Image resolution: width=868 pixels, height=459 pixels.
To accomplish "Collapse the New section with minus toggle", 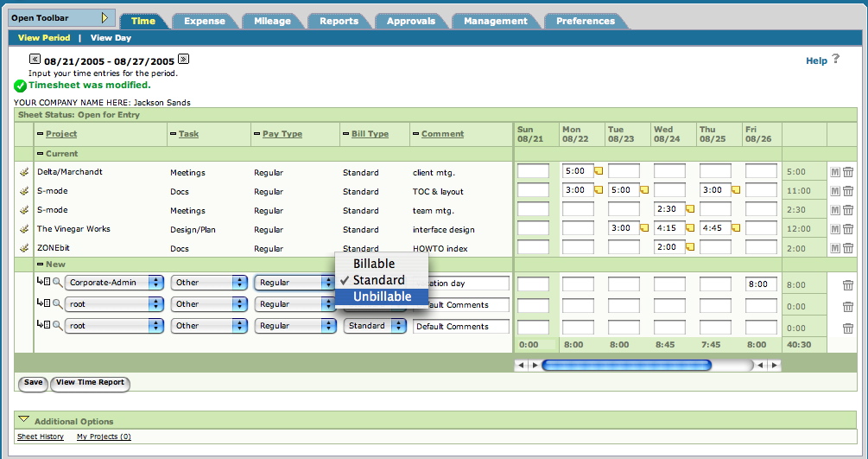I will coord(40,265).
